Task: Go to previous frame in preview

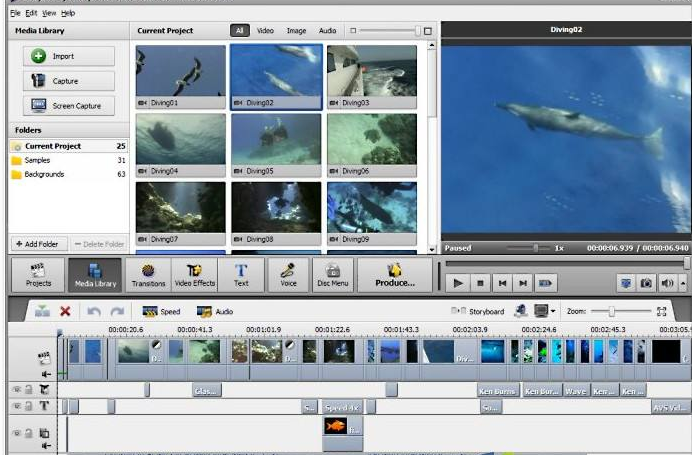Action: [502, 283]
